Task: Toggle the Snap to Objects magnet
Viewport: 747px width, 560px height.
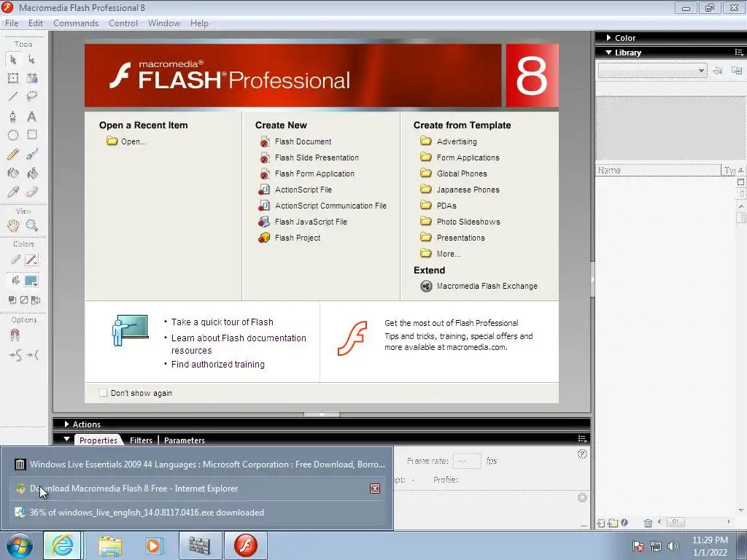Action: point(15,335)
